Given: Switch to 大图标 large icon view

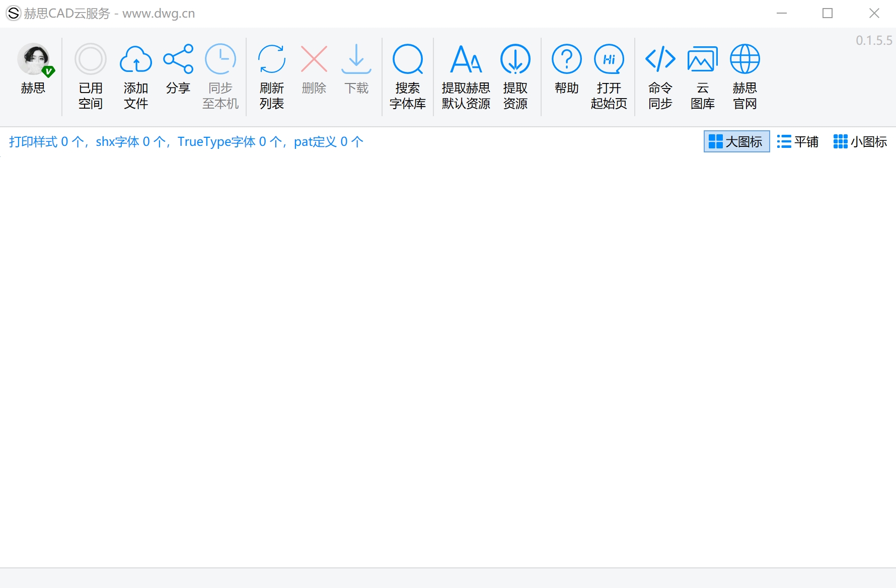Looking at the screenshot, I should click(736, 141).
